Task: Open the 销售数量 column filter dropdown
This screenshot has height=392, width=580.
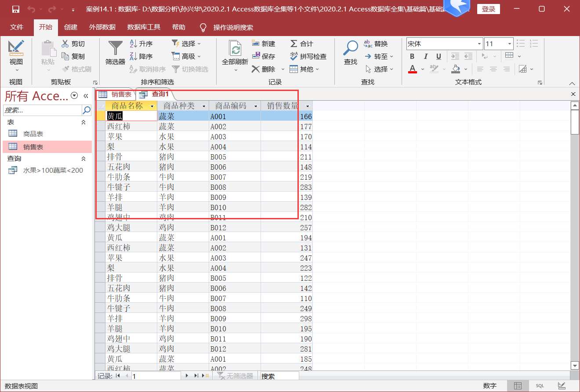Action: (308, 106)
